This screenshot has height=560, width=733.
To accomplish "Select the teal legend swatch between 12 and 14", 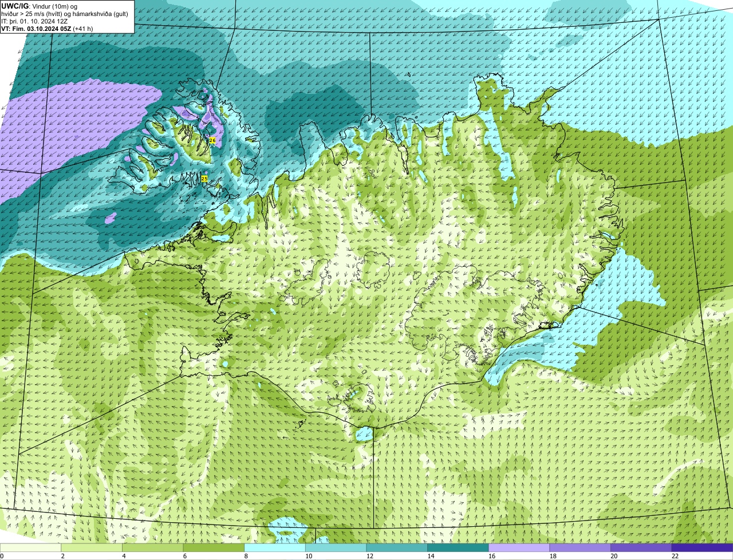I will pyautogui.click(x=397, y=547).
